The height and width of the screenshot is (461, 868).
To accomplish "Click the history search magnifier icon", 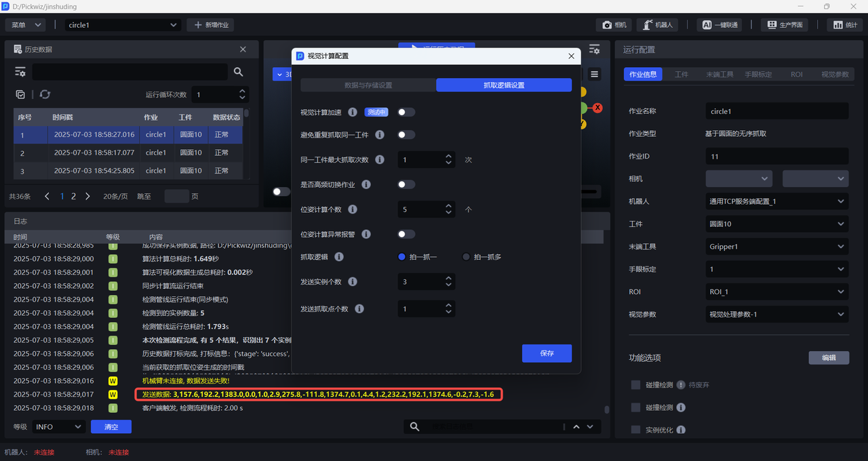I will 239,72.
